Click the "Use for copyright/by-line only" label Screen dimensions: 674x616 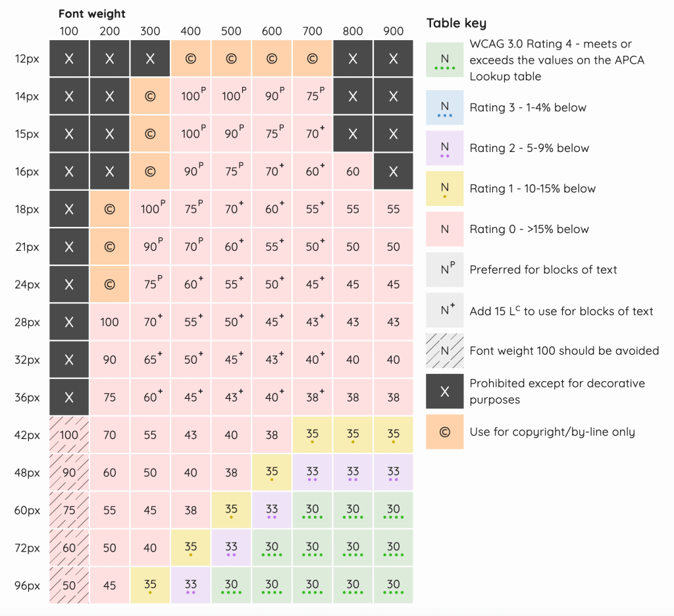click(552, 432)
